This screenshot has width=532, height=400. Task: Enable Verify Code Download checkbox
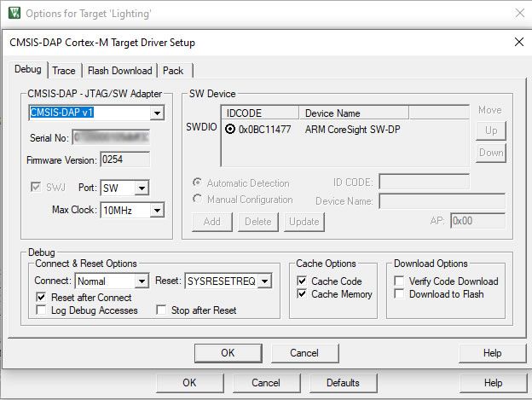click(399, 281)
